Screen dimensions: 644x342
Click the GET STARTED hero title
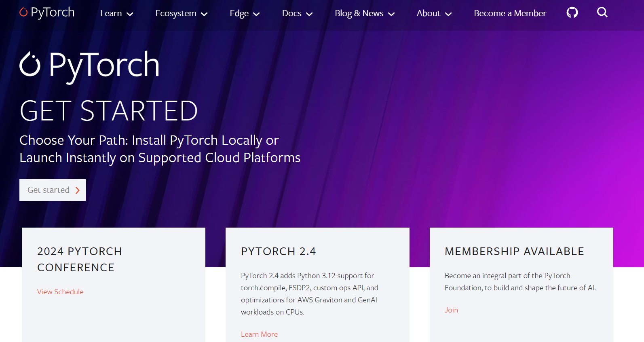109,111
